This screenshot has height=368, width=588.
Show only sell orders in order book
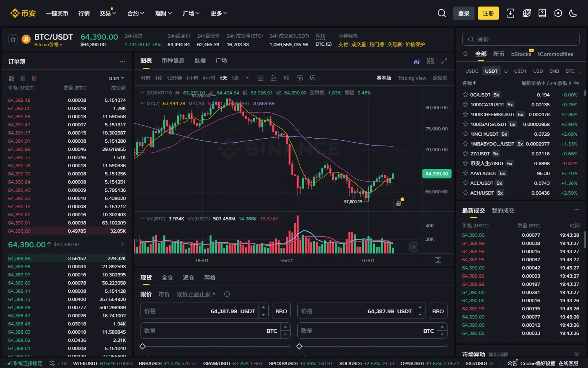click(x=34, y=78)
